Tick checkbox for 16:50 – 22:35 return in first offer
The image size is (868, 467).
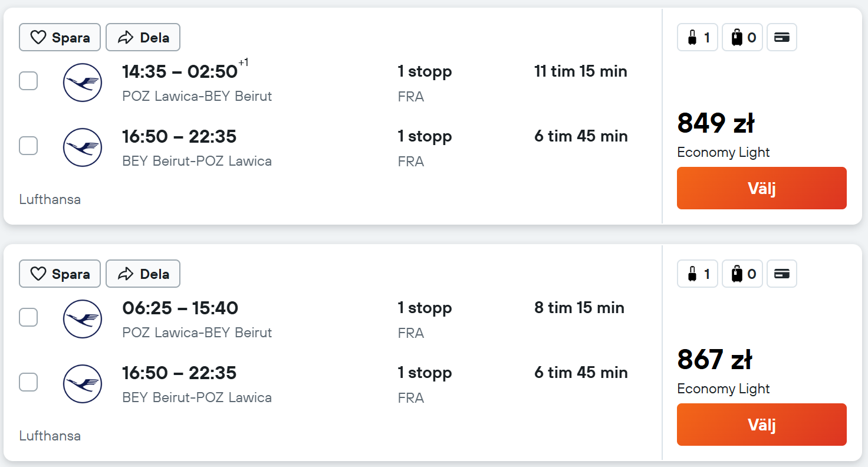click(28, 146)
